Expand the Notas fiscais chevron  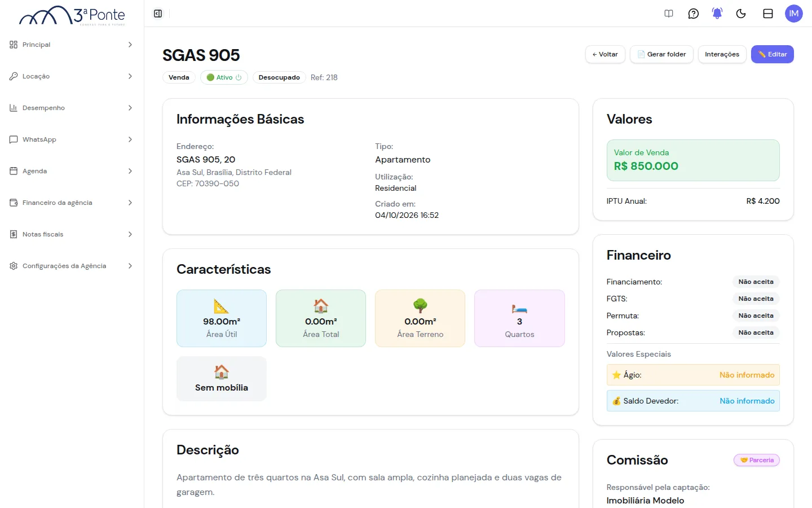130,234
